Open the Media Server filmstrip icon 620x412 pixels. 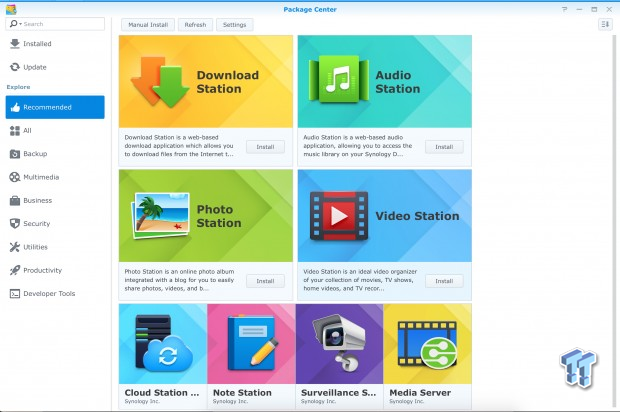(427, 344)
